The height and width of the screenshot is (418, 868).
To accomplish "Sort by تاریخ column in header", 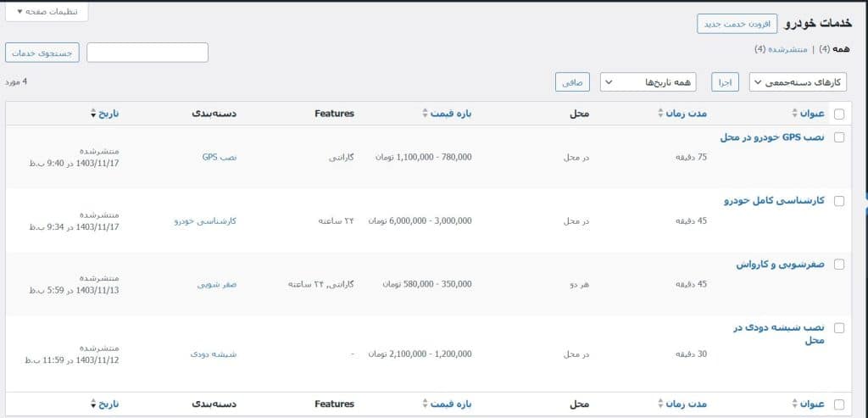I will pyautogui.click(x=104, y=114).
